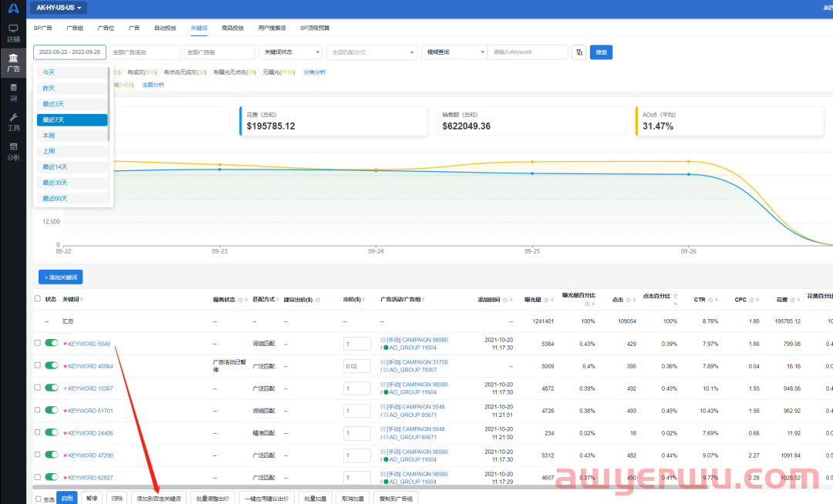Switch to the 用户搜索词 tab
The image size is (833, 504).
coord(271,28)
